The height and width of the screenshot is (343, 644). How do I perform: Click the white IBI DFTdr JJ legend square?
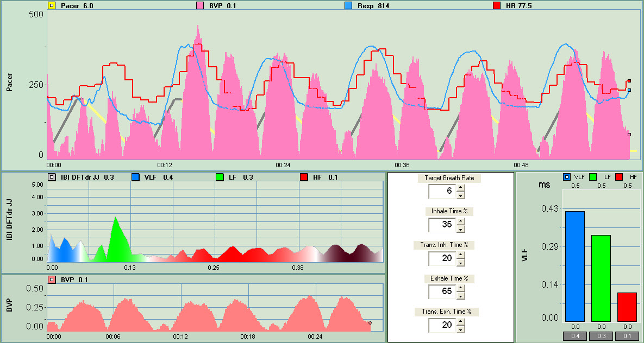point(52,177)
